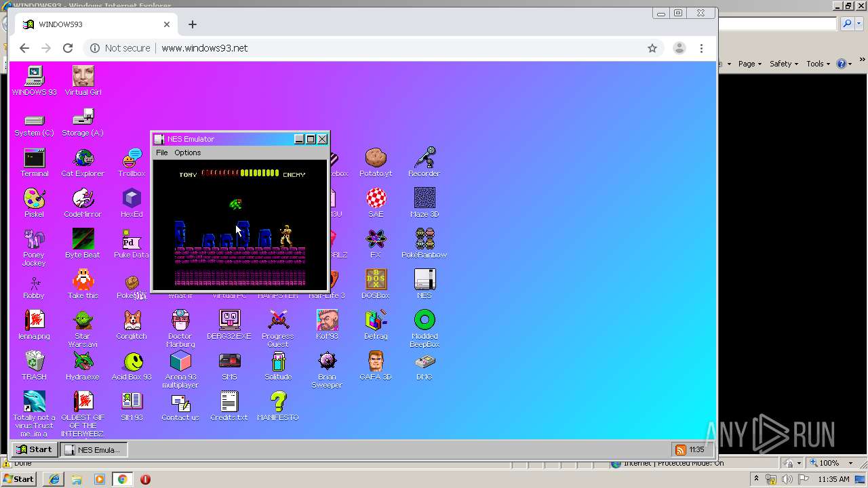Viewport: 868px width, 488px height.
Task: Open the FX icon
Action: [x=376, y=243]
